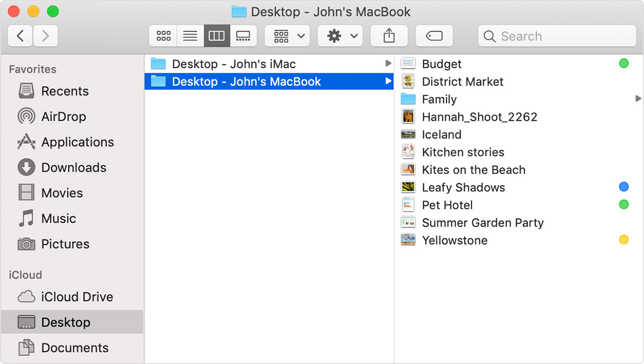Switch to gallery view
This screenshot has height=364, width=644.
coord(244,36)
